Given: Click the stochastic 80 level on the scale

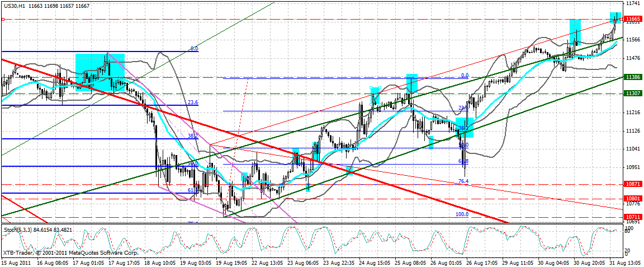Looking at the screenshot, I should point(628,232).
